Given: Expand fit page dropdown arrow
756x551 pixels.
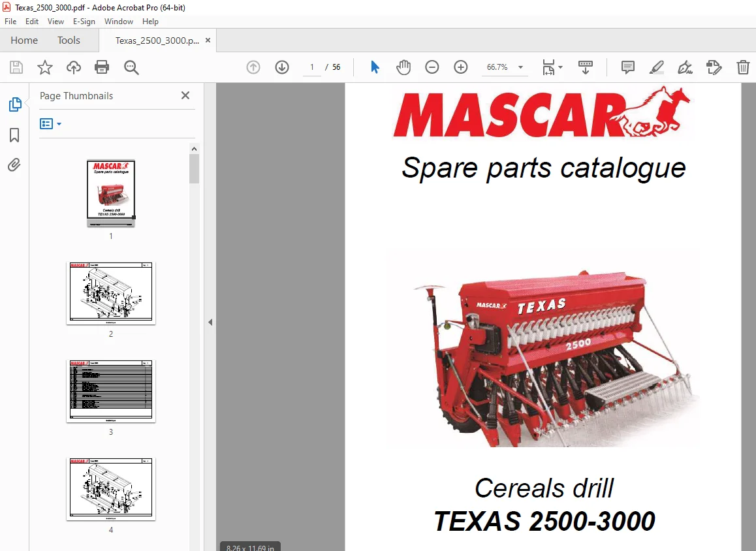Looking at the screenshot, I should (x=560, y=67).
